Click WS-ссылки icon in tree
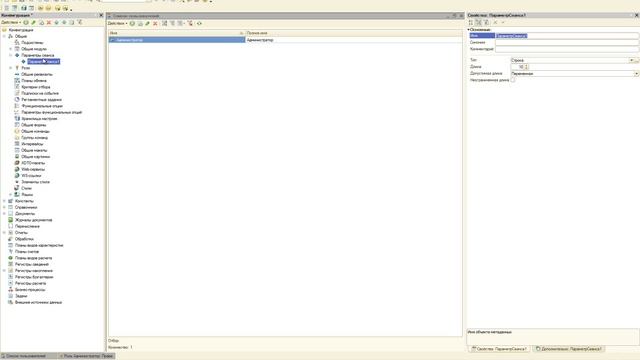 tap(17, 176)
